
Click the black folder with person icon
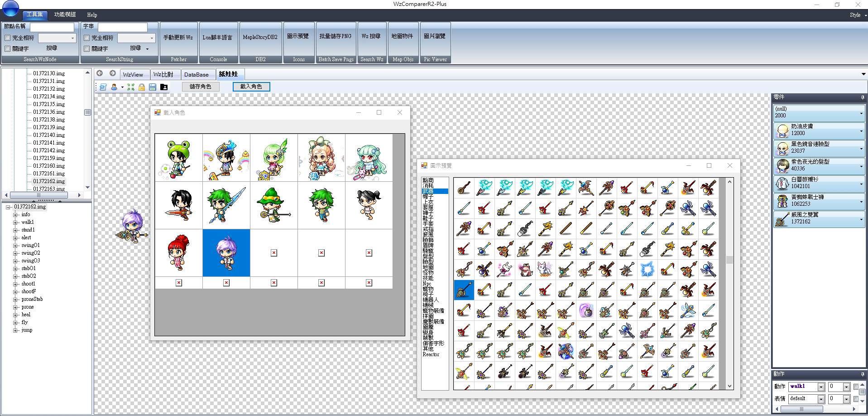(x=164, y=87)
